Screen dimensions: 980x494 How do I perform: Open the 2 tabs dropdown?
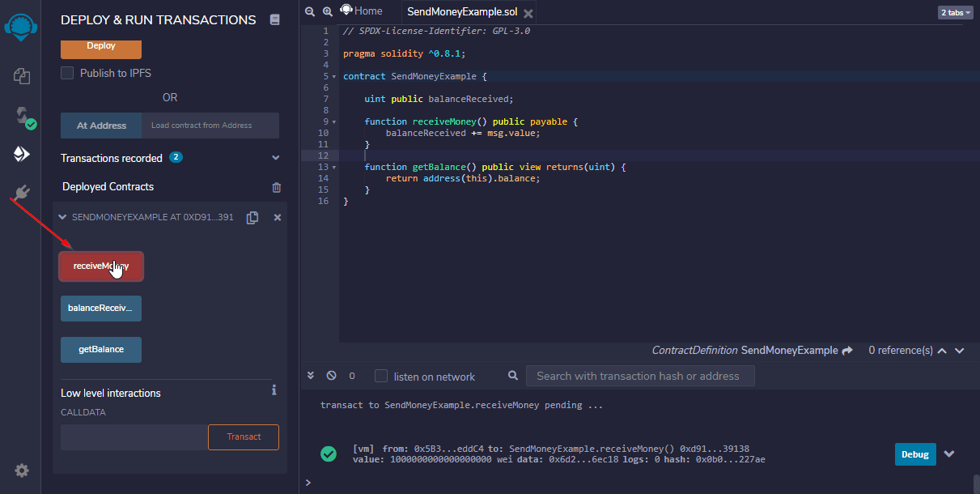tap(956, 12)
